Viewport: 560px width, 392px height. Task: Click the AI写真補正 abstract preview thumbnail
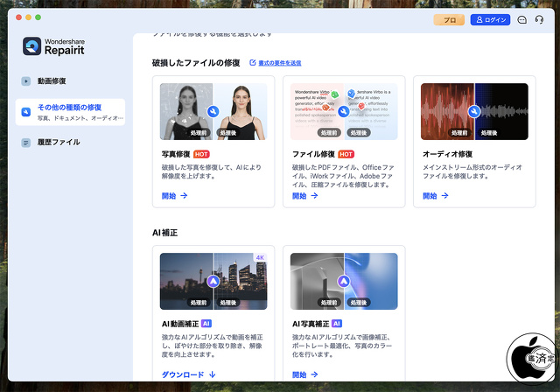(x=344, y=282)
